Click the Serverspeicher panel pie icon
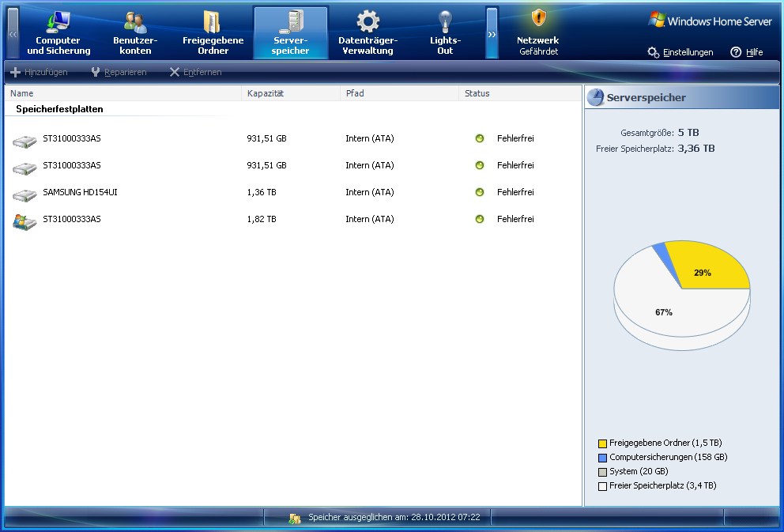Screen dimensions: 784x532 pyautogui.click(x=595, y=97)
